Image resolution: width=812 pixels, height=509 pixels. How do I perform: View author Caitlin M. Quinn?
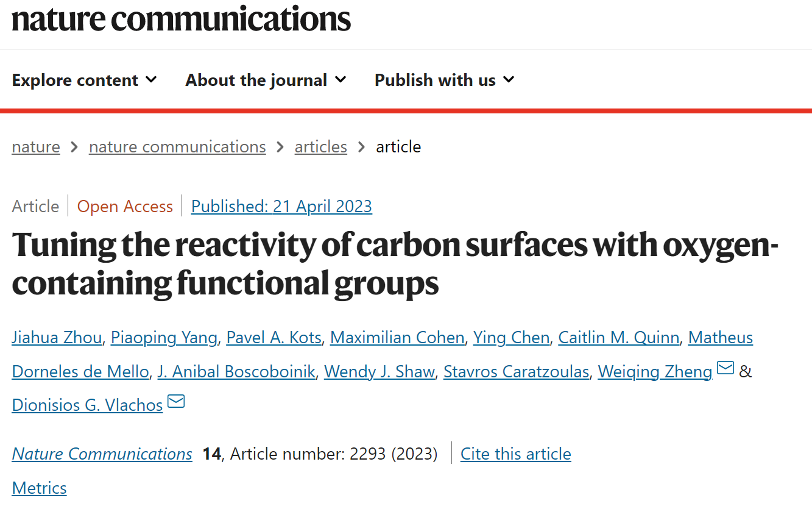618,337
